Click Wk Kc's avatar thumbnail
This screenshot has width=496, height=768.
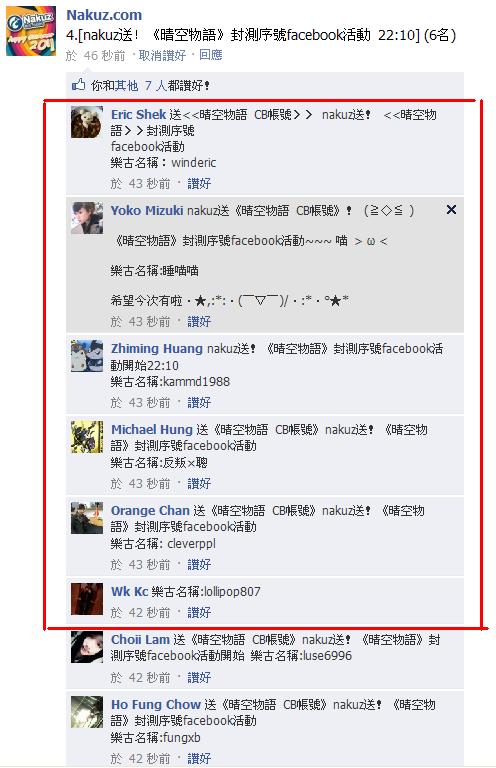coord(87,599)
